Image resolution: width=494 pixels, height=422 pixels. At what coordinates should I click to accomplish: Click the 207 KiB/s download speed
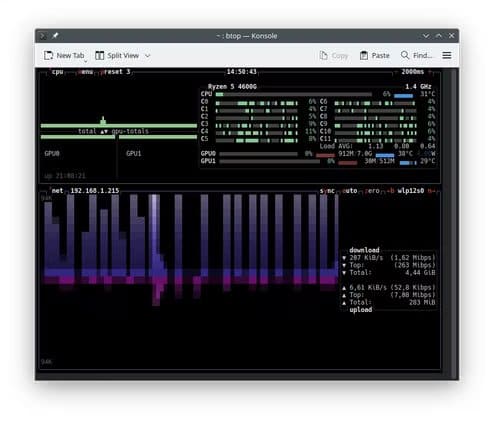click(x=366, y=258)
